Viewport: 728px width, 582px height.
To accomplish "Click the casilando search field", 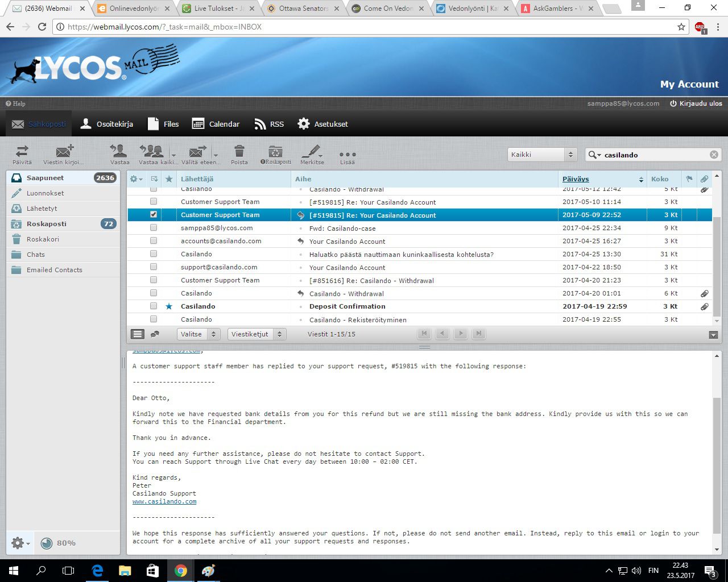I will pos(654,155).
